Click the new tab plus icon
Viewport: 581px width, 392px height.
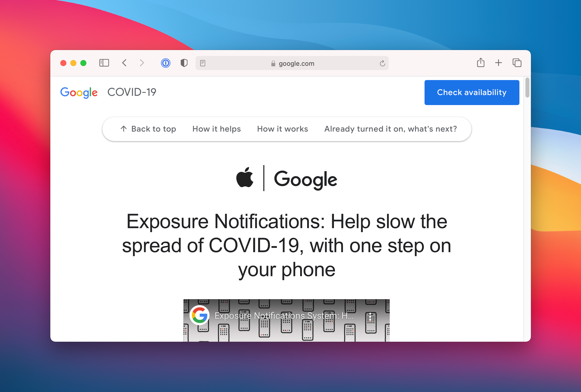click(498, 64)
